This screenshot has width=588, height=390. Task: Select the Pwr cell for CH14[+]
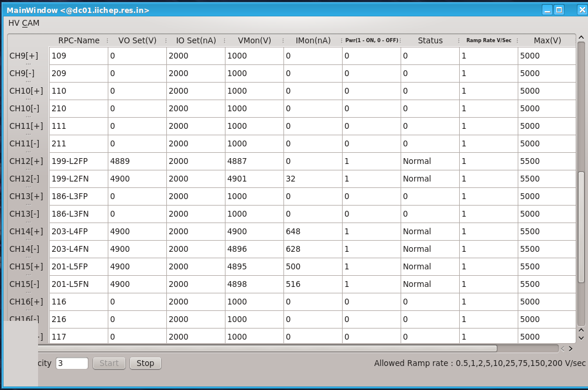371,231
